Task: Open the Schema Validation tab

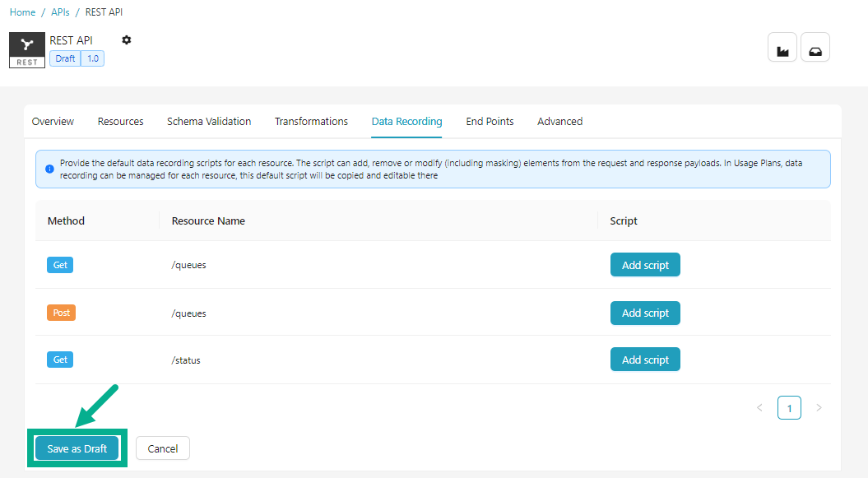Action: (209, 121)
